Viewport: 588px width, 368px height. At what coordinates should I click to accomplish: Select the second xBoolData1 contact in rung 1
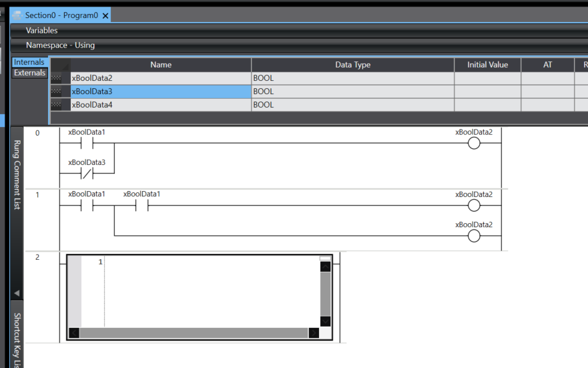pos(141,205)
